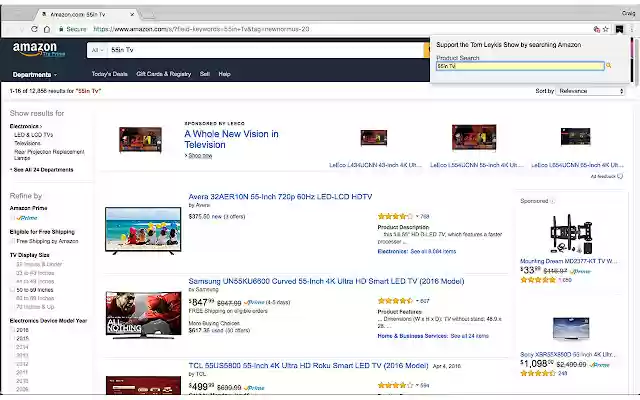640x400 pixels.
Task: Open the Tom Leykis extension icon
Action: click(x=619, y=29)
